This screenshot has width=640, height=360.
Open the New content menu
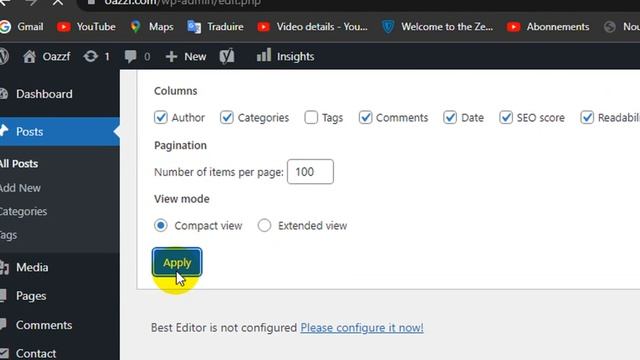[x=186, y=56]
